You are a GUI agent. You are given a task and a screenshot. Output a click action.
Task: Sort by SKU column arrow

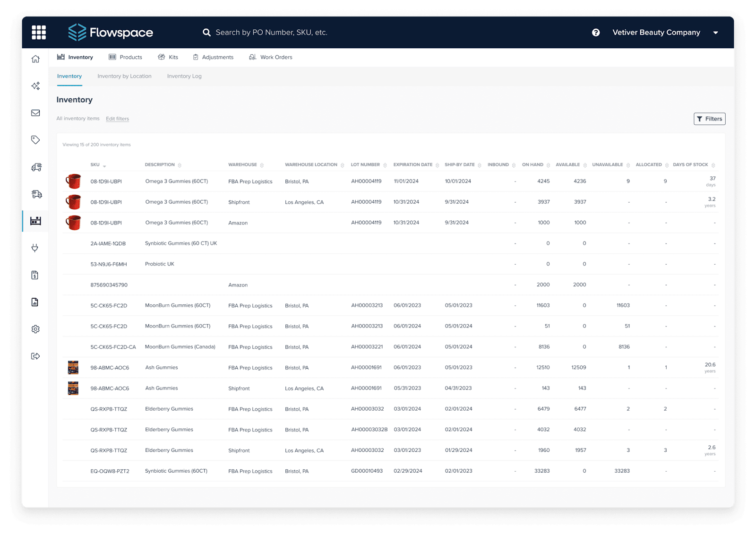104,165
